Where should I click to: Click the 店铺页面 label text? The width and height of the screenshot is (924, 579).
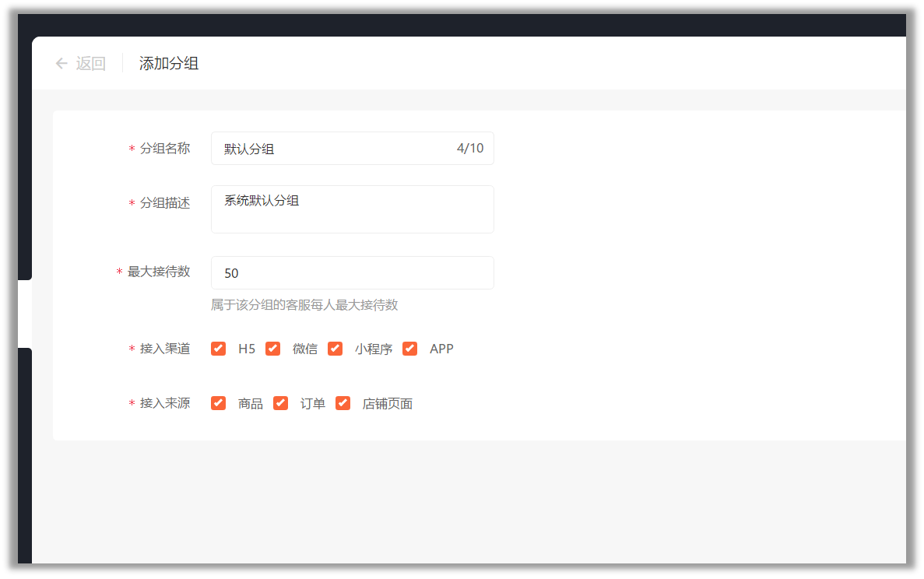(387, 403)
